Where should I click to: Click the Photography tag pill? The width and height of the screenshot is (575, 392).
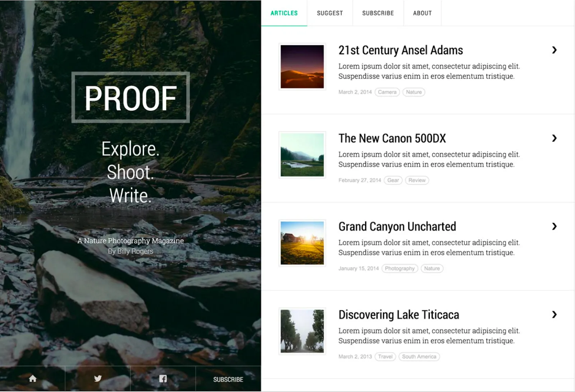400,269
